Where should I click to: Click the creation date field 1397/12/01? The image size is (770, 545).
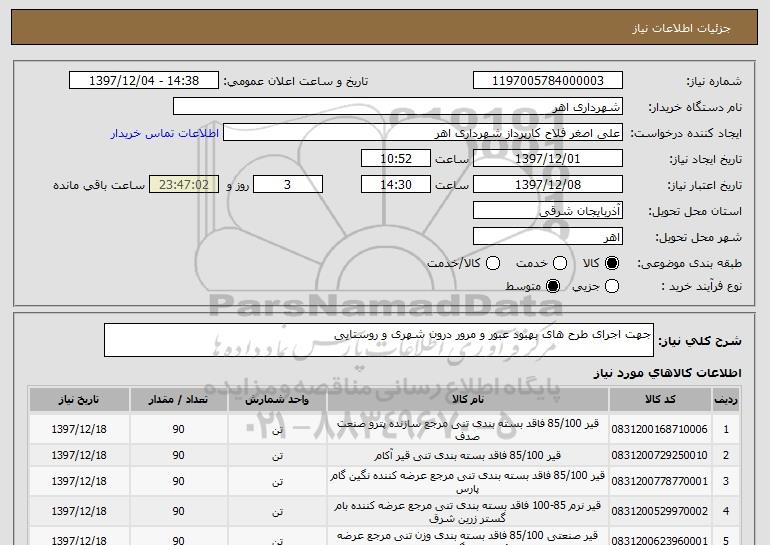(548, 159)
